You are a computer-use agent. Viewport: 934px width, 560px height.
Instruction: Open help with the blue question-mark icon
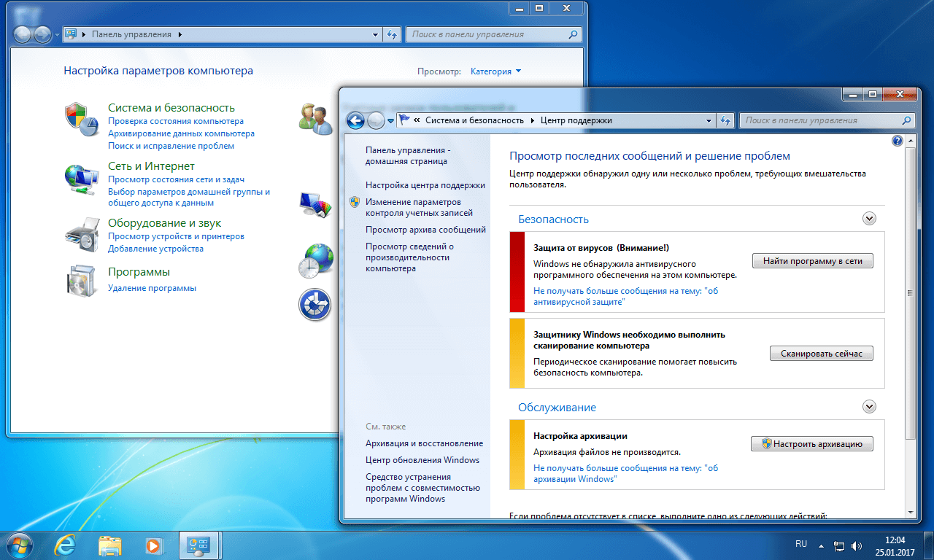coord(898,141)
